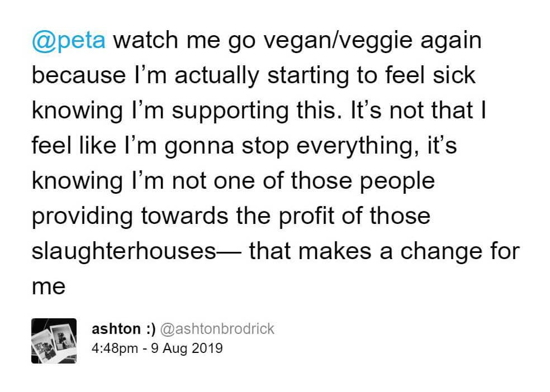
Task: Open the 4:48pm tweet time link
Action: pos(115,348)
